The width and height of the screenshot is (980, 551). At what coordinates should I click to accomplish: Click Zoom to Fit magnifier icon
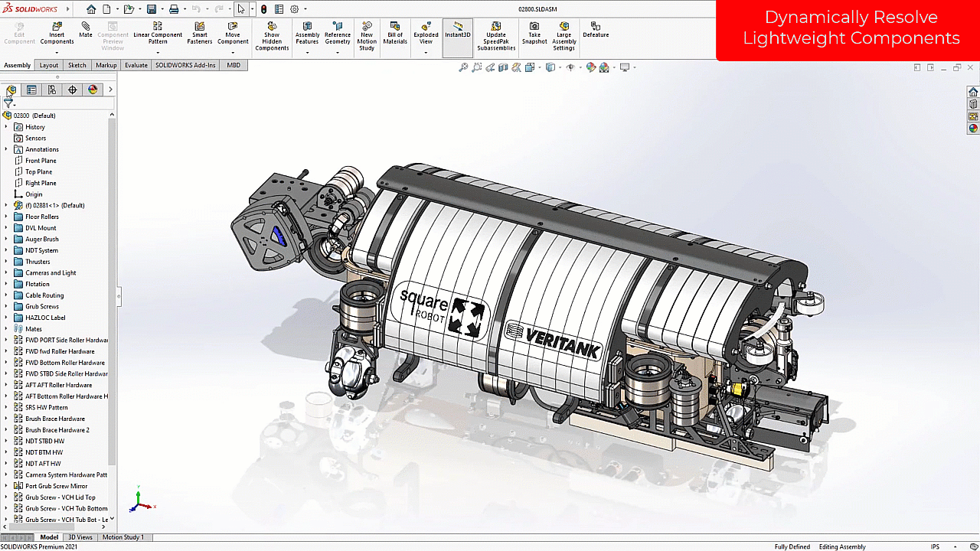(x=463, y=67)
